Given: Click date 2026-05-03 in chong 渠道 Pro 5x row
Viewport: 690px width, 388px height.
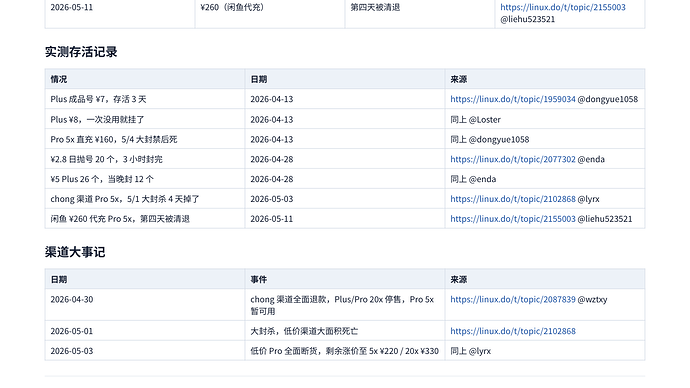Looking at the screenshot, I should [272, 199].
